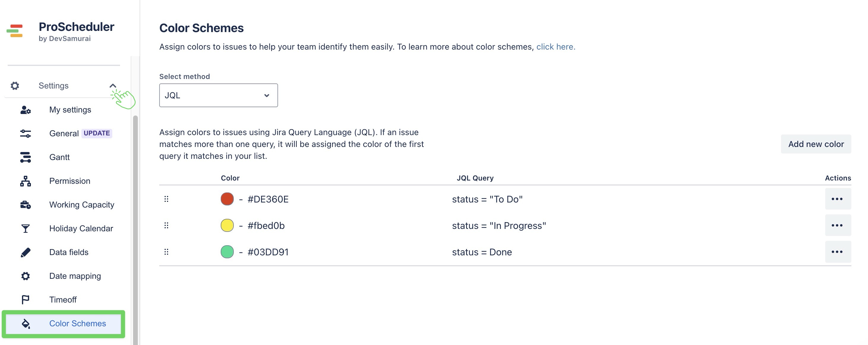
Task: Click the red #DE360E color swatch
Action: (x=227, y=199)
